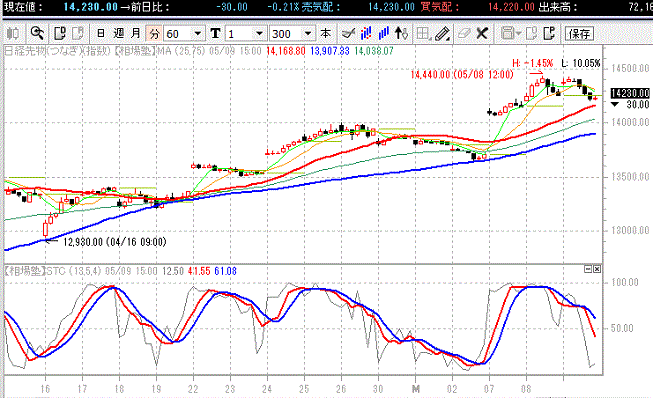Click the black X delete-all icon
Screen dimensions: 653x398
click(482, 33)
